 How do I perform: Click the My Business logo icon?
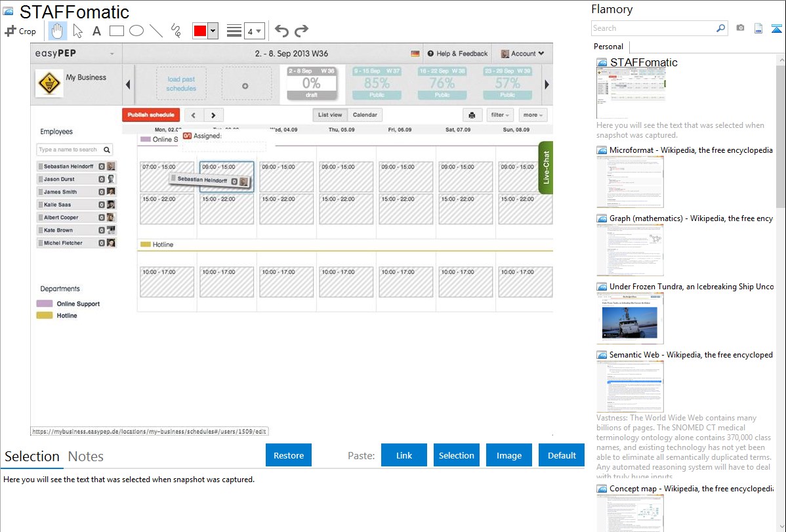pos(49,83)
